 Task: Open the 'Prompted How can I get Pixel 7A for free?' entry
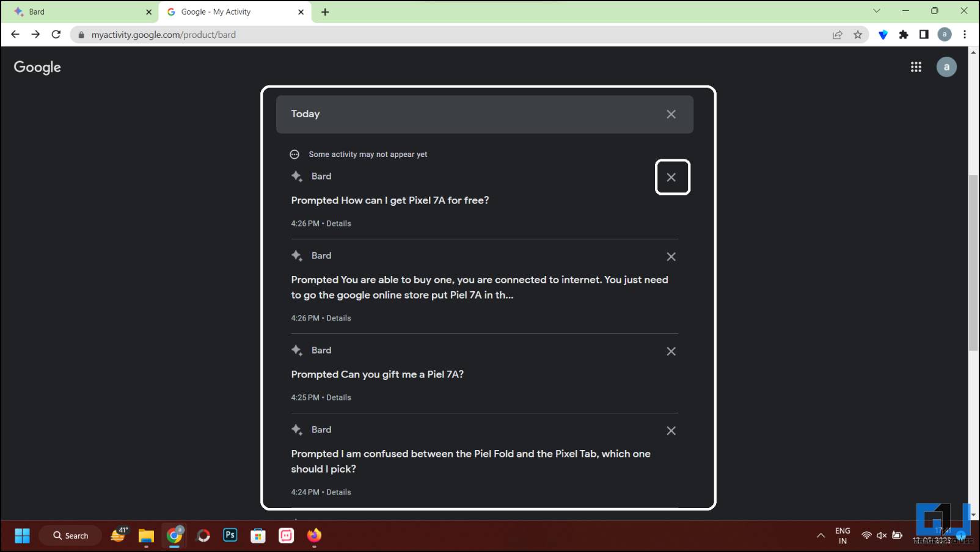pos(390,200)
